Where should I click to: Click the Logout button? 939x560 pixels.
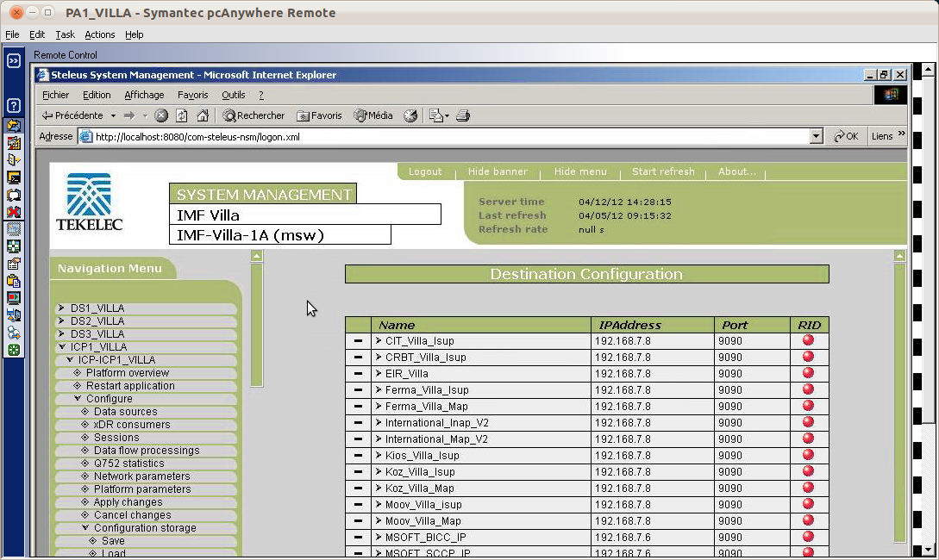click(424, 171)
